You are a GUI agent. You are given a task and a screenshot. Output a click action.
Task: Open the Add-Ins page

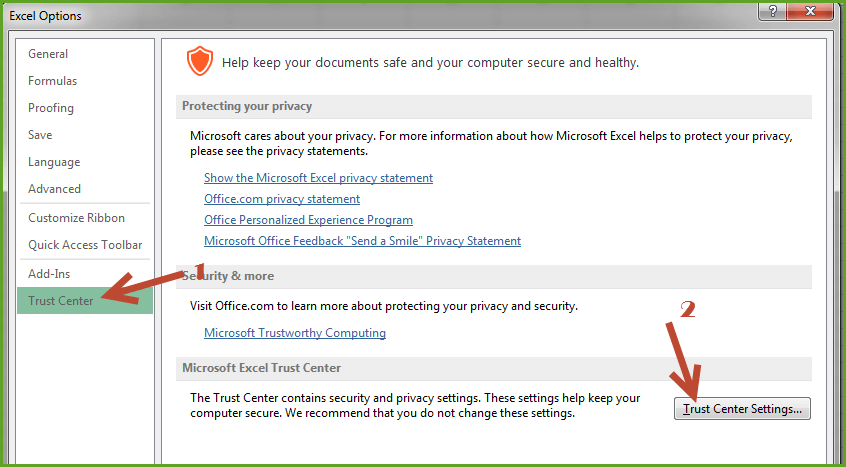(49, 274)
